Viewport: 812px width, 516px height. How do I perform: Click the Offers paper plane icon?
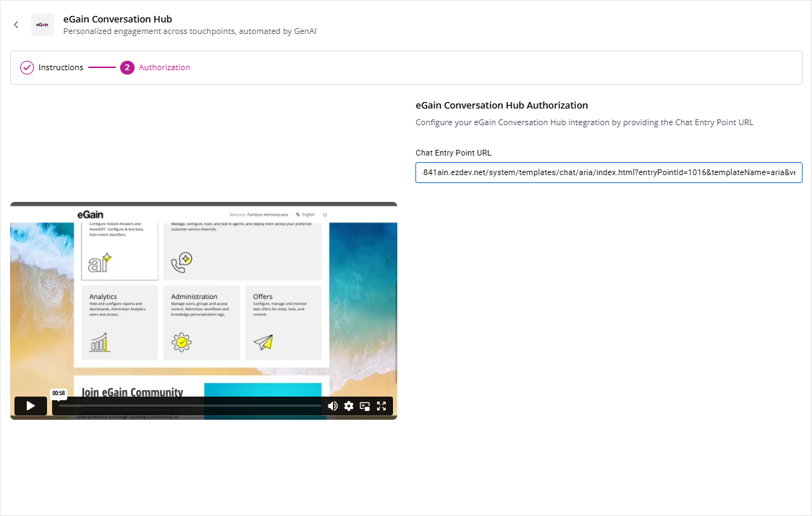(x=263, y=342)
